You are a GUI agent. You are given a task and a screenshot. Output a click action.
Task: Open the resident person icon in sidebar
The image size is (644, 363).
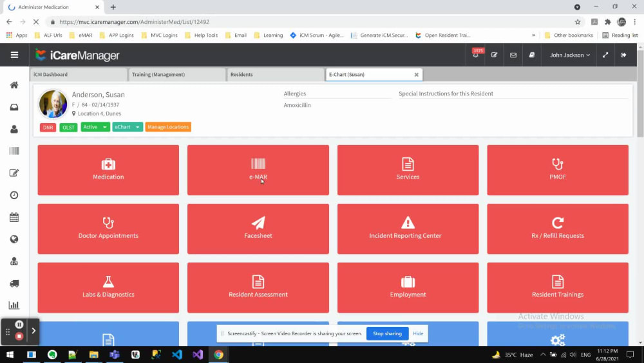(x=14, y=129)
